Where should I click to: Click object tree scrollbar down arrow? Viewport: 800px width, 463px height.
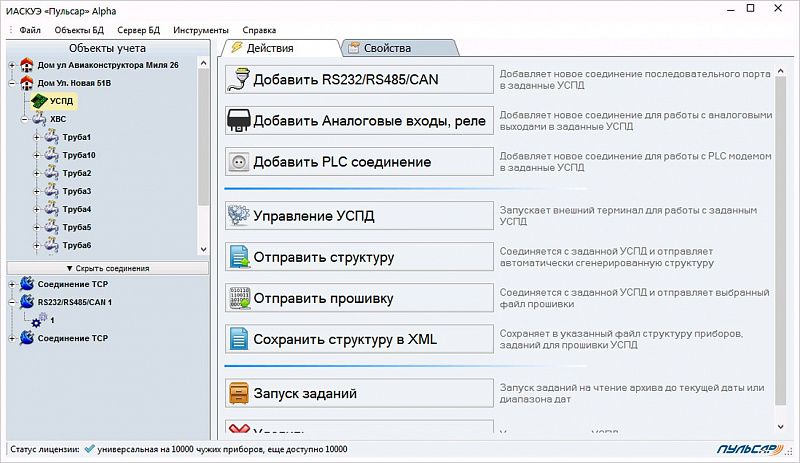point(204,250)
